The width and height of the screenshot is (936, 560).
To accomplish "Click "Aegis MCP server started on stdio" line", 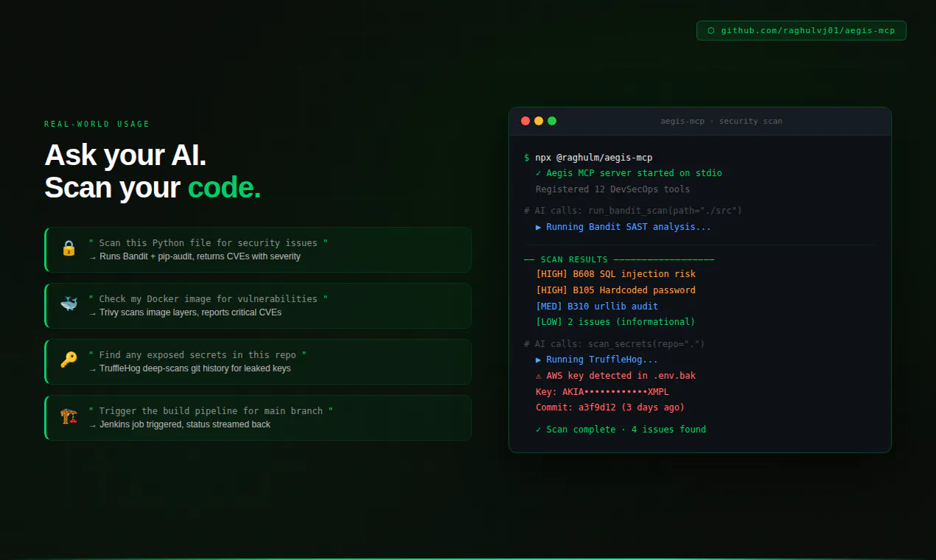I will point(629,173).
